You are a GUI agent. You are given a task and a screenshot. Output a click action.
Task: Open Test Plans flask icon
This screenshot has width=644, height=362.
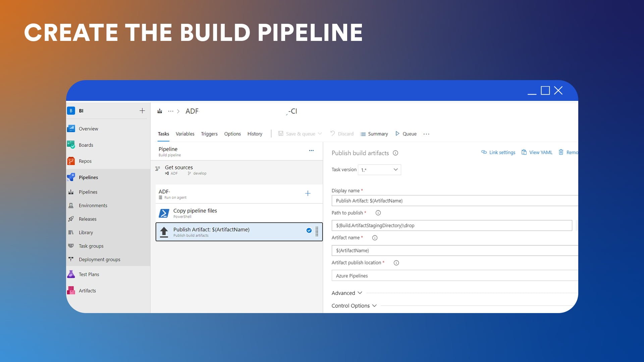click(71, 274)
